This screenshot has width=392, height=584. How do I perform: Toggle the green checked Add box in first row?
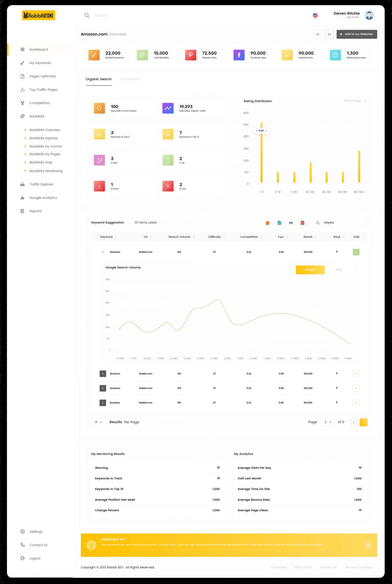[x=356, y=252]
